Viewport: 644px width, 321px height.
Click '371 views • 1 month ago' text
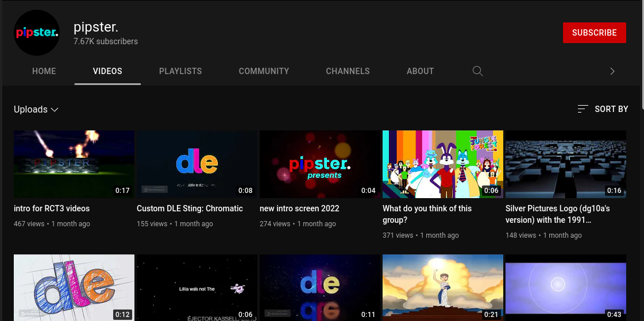click(x=421, y=235)
